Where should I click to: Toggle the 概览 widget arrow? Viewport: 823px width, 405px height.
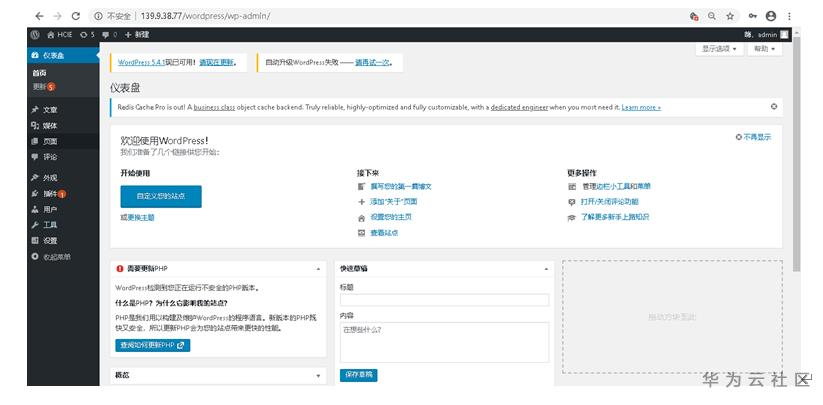[x=318, y=376]
